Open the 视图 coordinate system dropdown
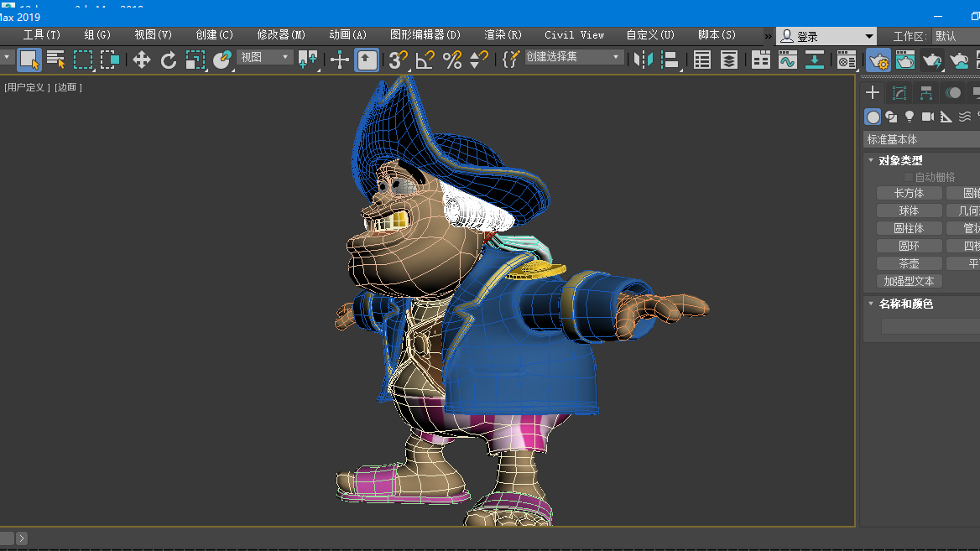Image resolution: width=980 pixels, height=551 pixels. (264, 57)
